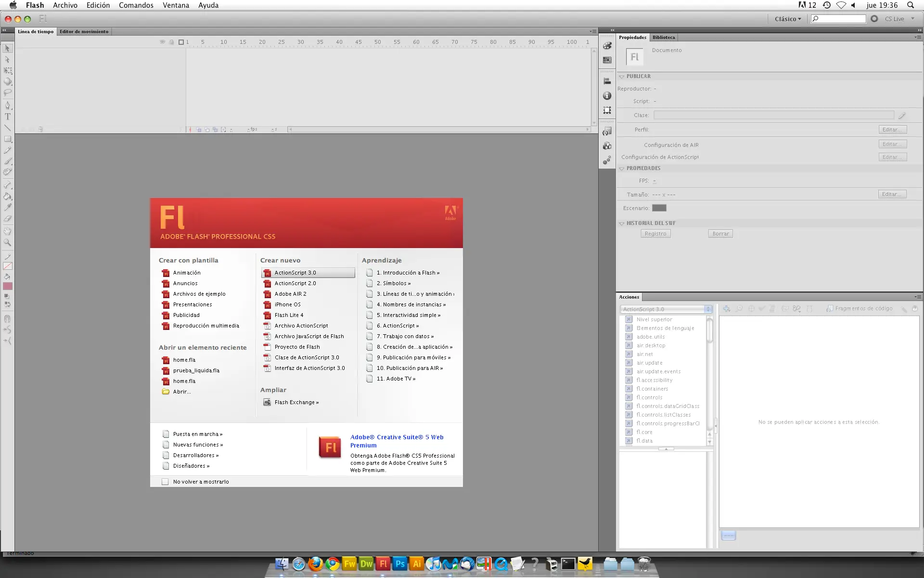
Task: Open the Color panel icon in side dock
Action: coord(607,46)
